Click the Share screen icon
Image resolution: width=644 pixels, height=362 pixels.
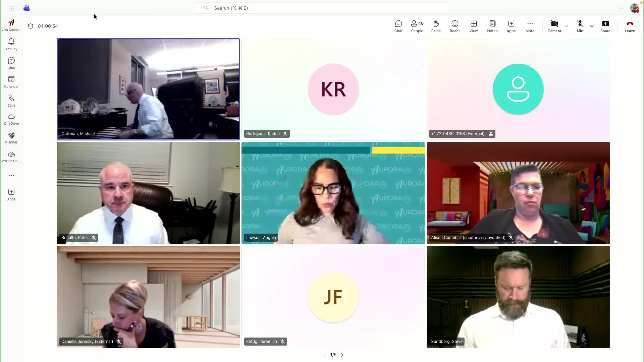pyautogui.click(x=605, y=26)
